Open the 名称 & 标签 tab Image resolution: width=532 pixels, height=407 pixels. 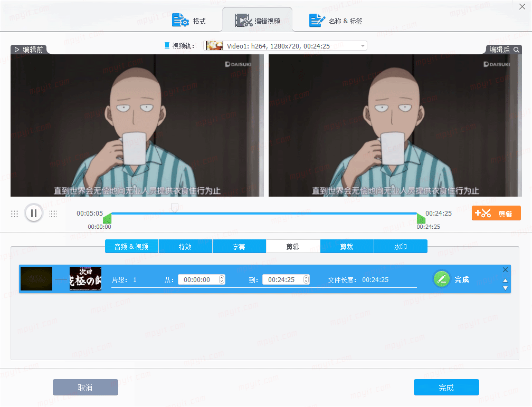[336, 21]
